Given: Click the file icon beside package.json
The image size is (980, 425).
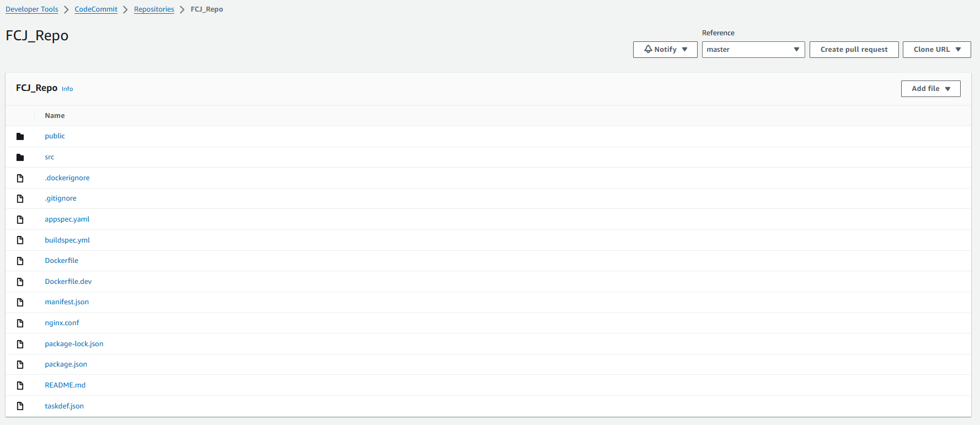Looking at the screenshot, I should coord(20,364).
